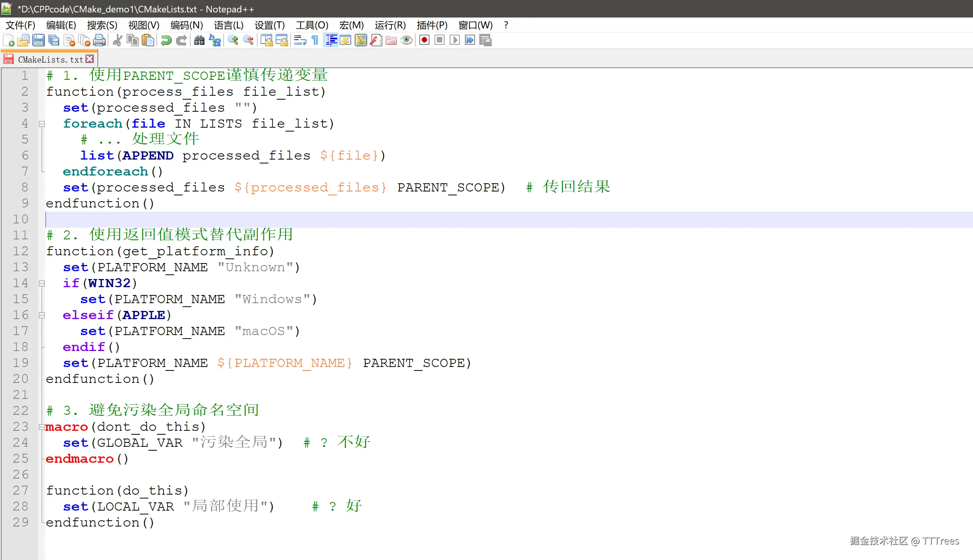Viewport: 973px width, 560px height.
Task: Open Find with the binoculars icon
Action: pyautogui.click(x=199, y=40)
